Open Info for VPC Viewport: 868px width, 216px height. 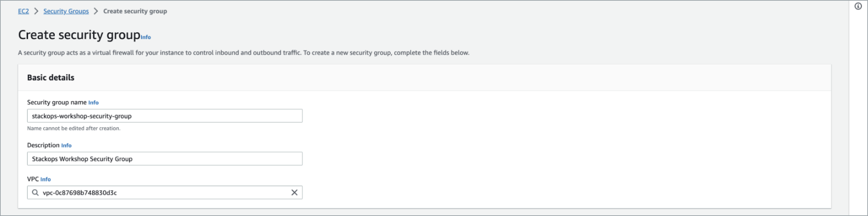click(x=46, y=179)
